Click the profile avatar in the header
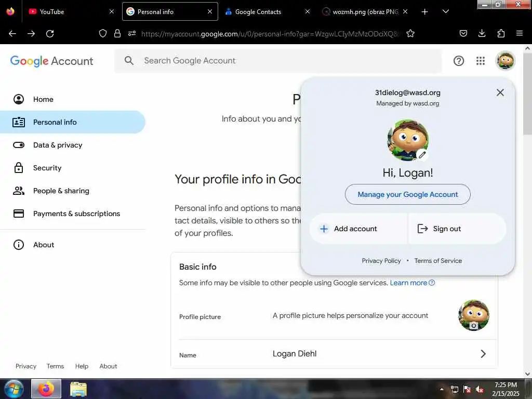Image resolution: width=532 pixels, height=399 pixels. click(x=506, y=61)
